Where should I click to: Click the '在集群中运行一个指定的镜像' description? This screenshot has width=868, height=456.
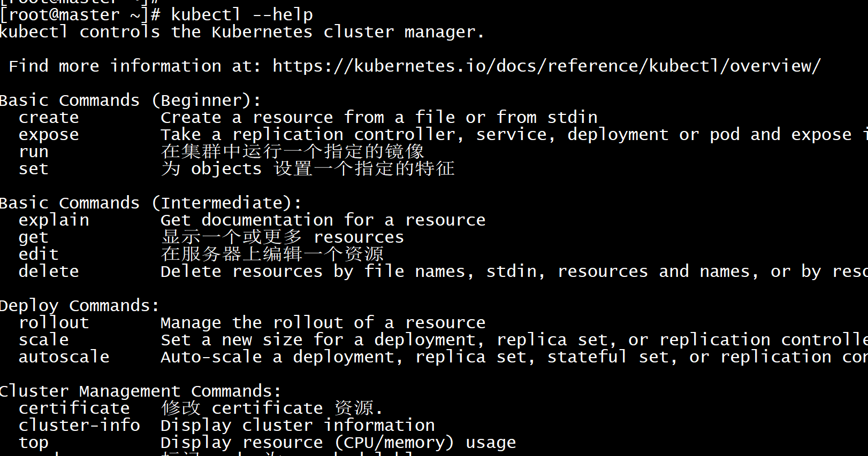click(292, 151)
